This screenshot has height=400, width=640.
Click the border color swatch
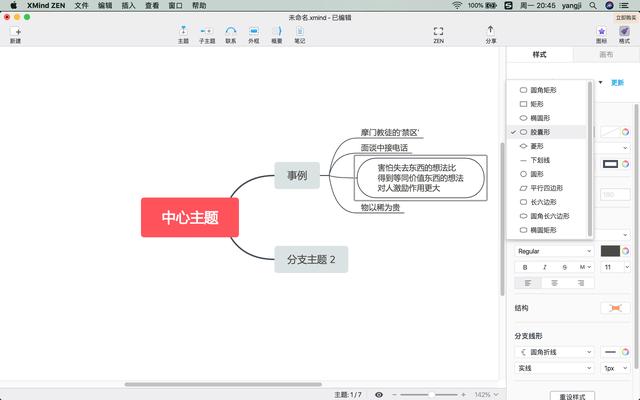tap(610, 164)
